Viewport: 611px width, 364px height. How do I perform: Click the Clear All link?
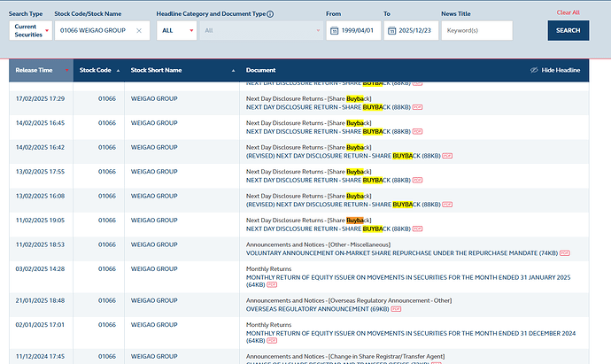[x=568, y=12]
